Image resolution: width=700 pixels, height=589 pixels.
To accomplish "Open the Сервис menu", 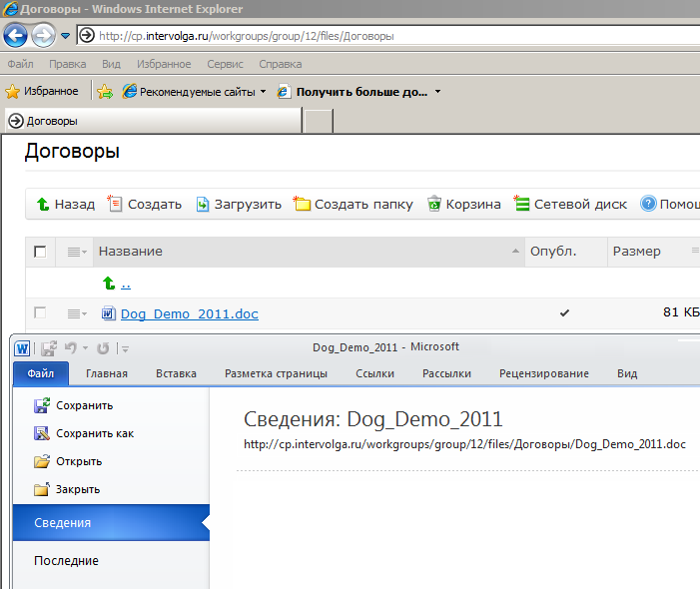I will (x=225, y=64).
